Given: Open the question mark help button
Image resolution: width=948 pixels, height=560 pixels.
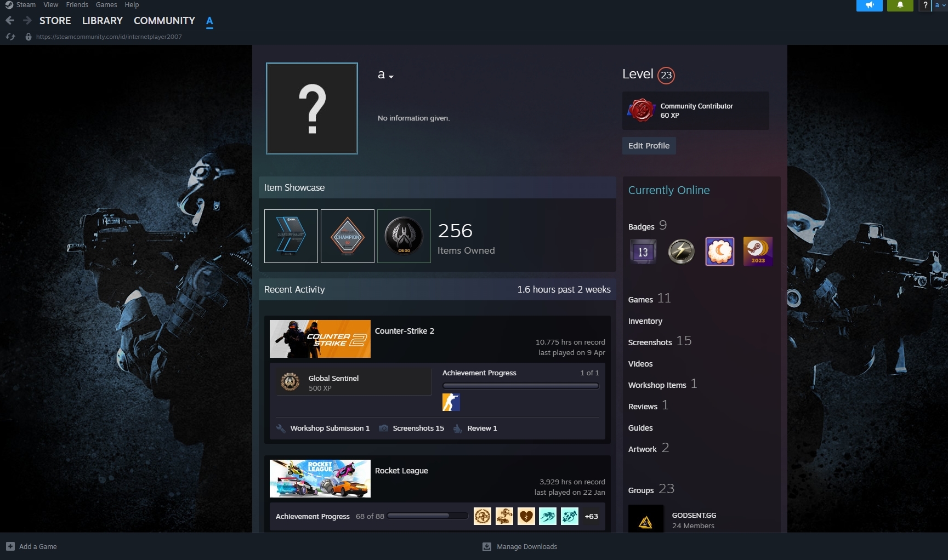Looking at the screenshot, I should [x=925, y=5].
